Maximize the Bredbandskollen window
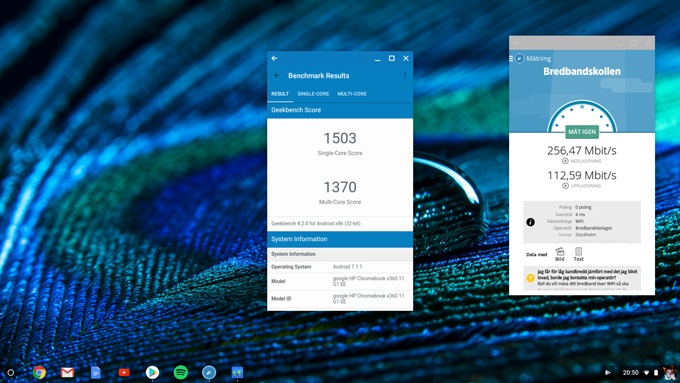This screenshot has width=680, height=383. click(x=634, y=43)
